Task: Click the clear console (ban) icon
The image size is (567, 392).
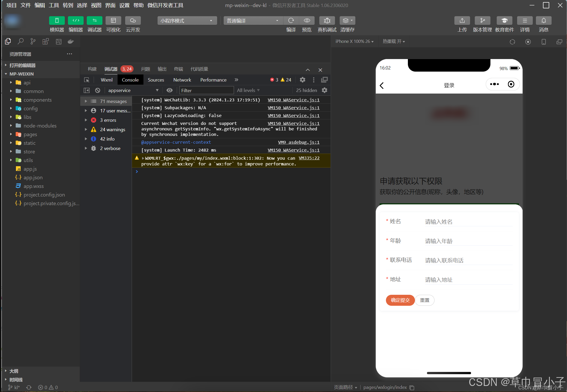Action: (98, 90)
